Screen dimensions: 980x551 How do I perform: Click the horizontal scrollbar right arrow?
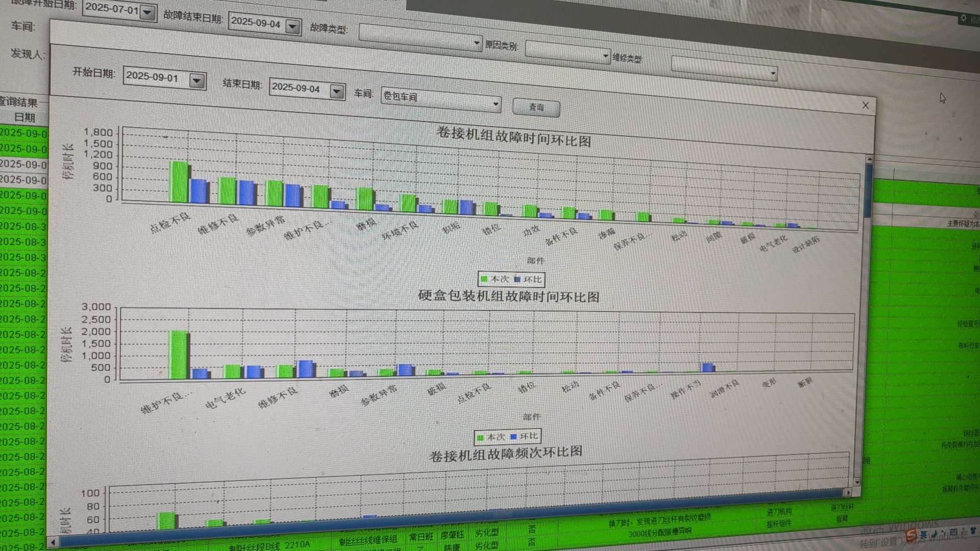(x=848, y=492)
